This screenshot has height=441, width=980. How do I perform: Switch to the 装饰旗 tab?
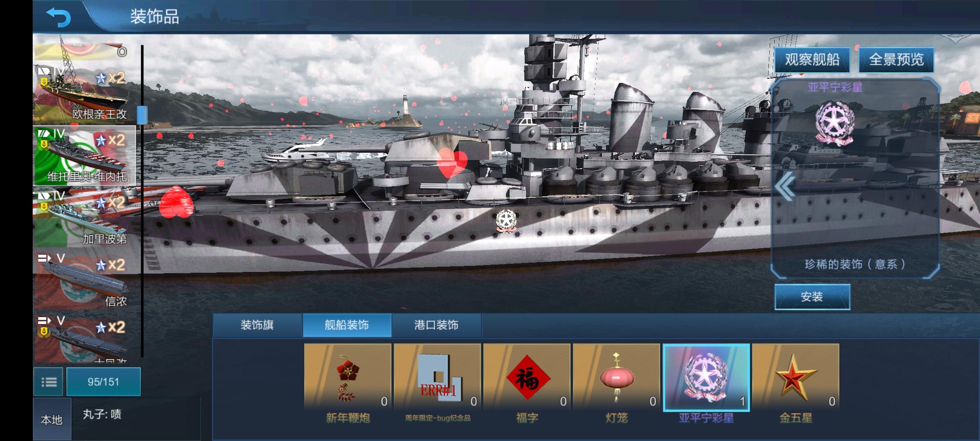257,325
